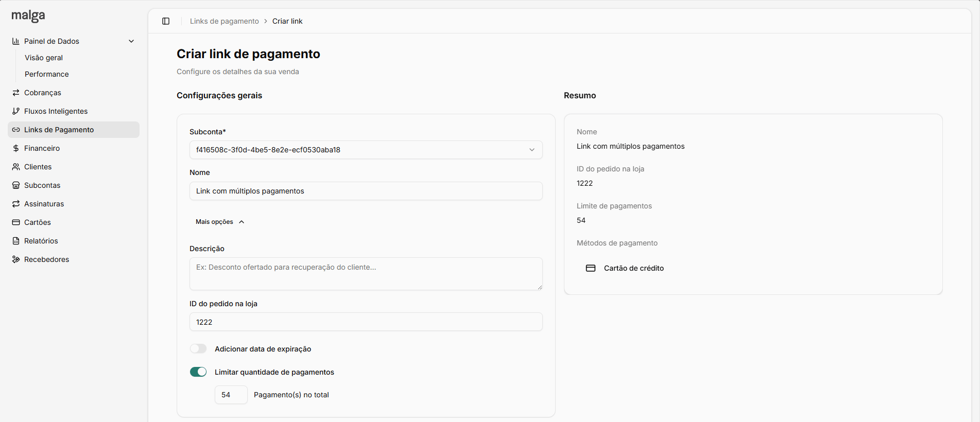Click the Subcontas store icon
Viewport: 980px width, 422px height.
16,185
